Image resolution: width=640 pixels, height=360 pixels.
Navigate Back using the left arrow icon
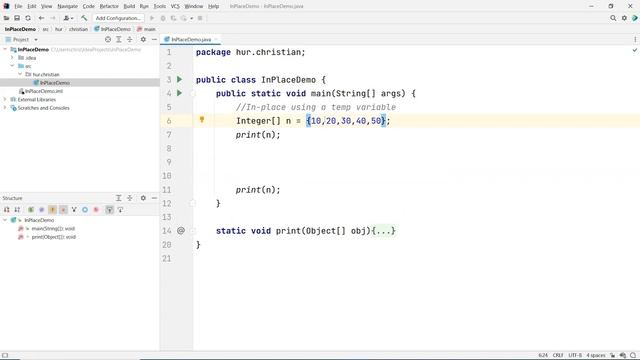pyautogui.click(x=41, y=18)
